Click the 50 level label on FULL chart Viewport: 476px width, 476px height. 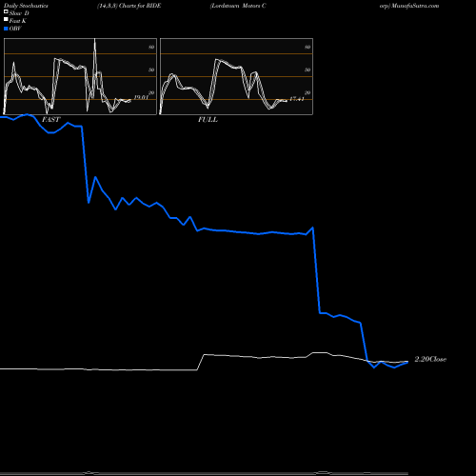pos(307,69)
